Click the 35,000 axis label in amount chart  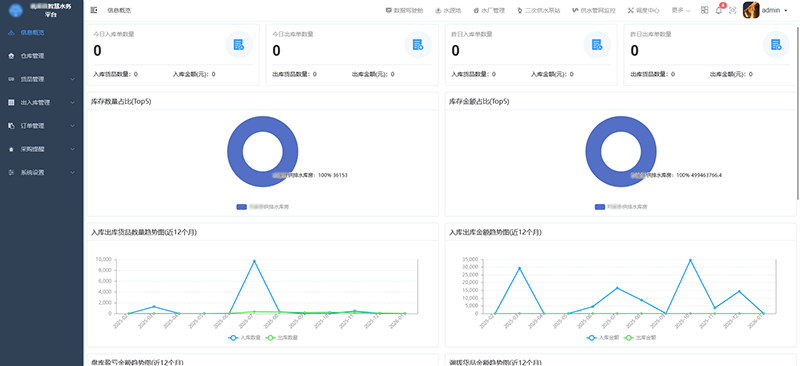(470, 259)
